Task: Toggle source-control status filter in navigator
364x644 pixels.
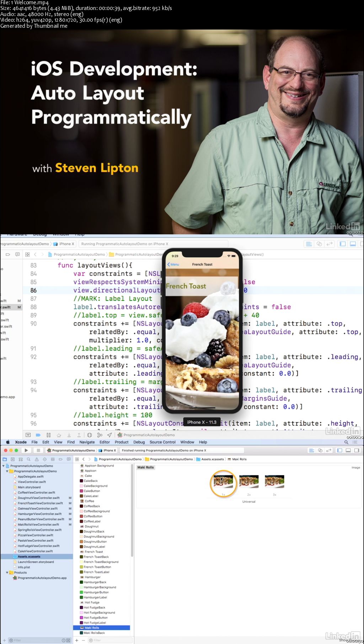Action: coord(68,640)
